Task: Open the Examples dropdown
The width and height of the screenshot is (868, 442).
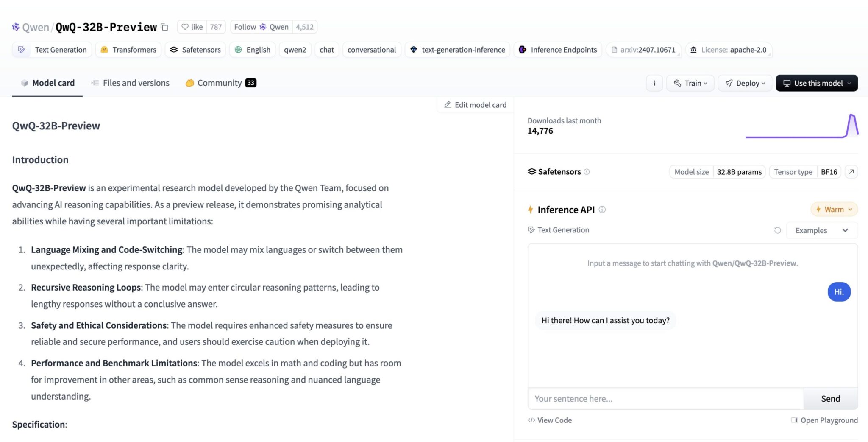Action: coord(821,230)
